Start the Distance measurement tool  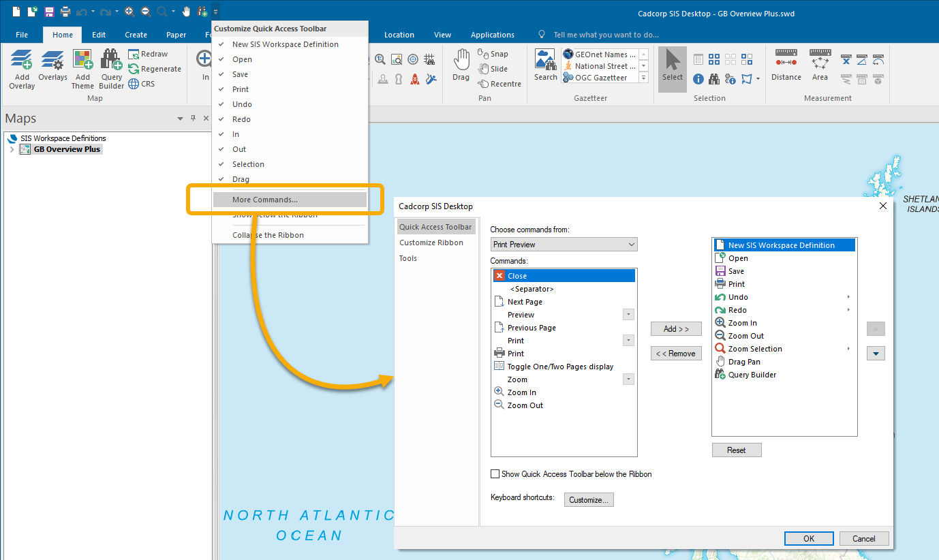click(786, 65)
